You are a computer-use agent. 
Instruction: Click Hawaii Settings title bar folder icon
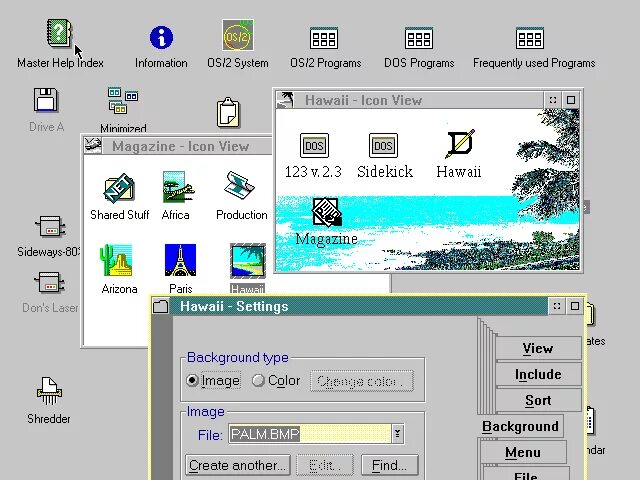point(161,306)
